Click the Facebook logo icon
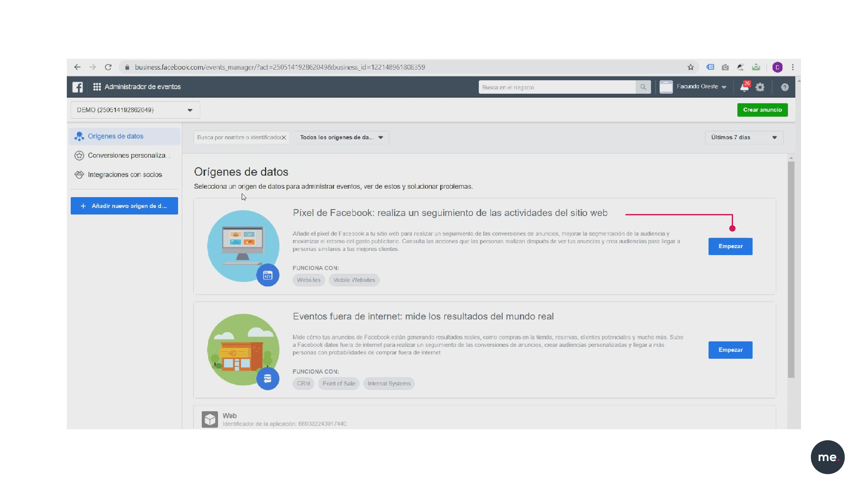This screenshot has width=868, height=488. click(x=77, y=87)
